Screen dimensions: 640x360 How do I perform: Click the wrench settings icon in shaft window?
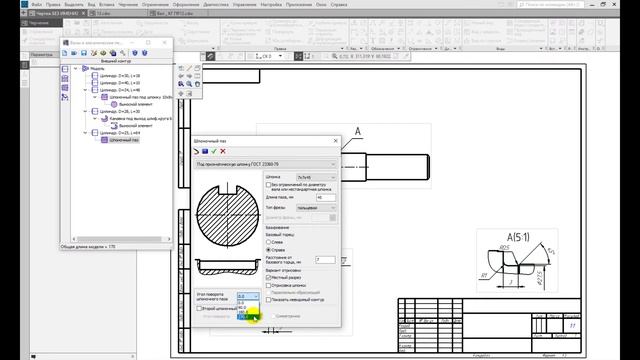point(122,53)
